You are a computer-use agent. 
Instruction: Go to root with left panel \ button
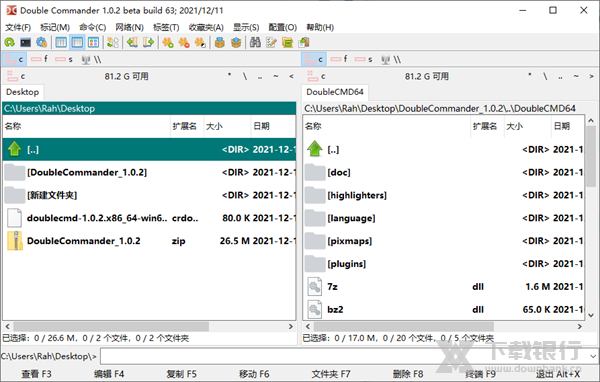245,76
